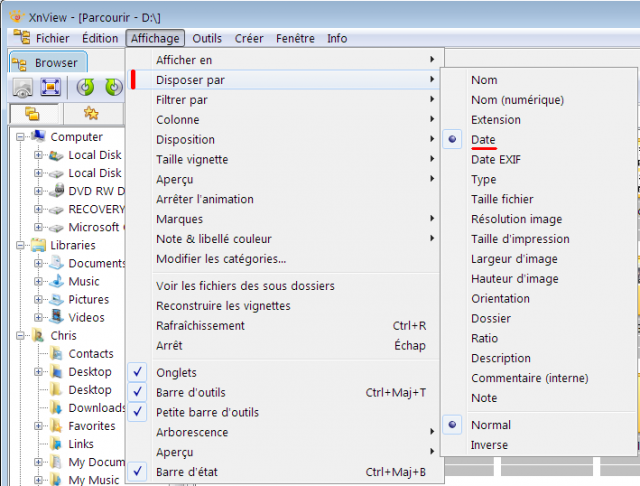Screen dimensions: 640x486
Task: Click the Chris user folder icon
Action: tap(38, 335)
